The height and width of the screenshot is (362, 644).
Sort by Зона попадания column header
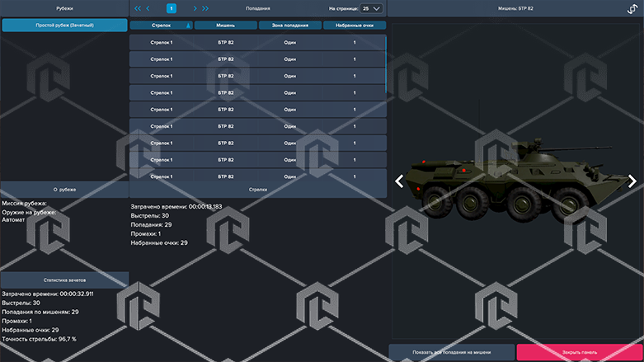click(x=289, y=26)
